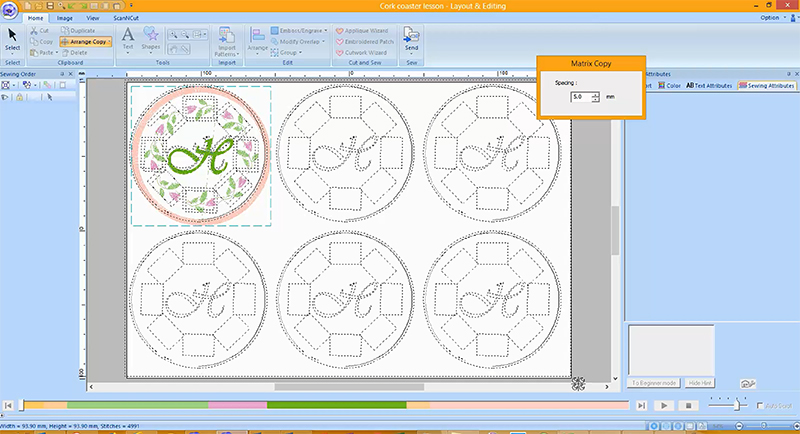
Task: Expand first Sewing Order view dropdown
Action: (14, 85)
